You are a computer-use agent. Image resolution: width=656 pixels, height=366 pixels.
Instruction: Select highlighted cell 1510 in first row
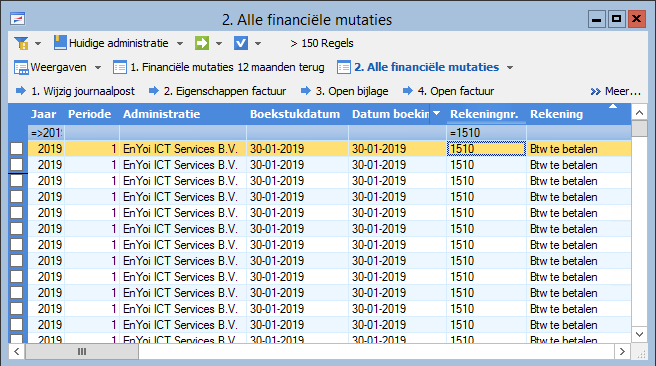486,149
